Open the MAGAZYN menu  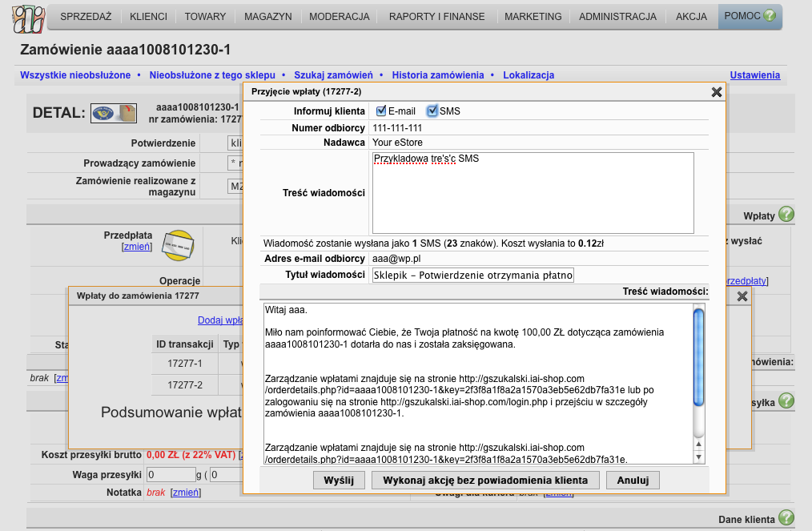pyautogui.click(x=267, y=17)
